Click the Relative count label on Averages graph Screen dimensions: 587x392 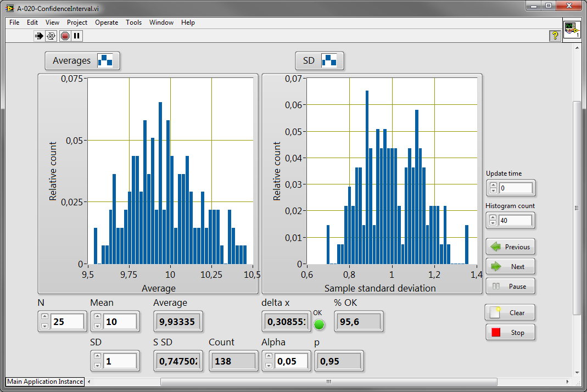point(53,171)
